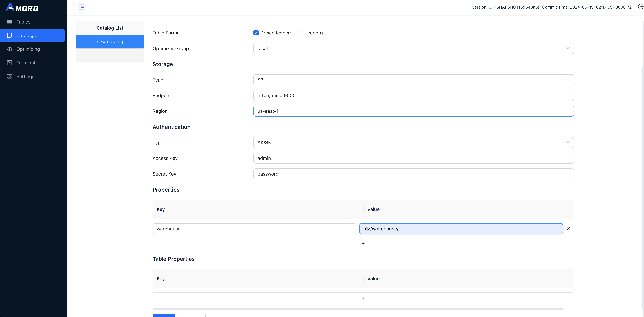Click the Optimizing gear icon in the sidebar
This screenshot has height=317, width=644.
coord(10,49)
